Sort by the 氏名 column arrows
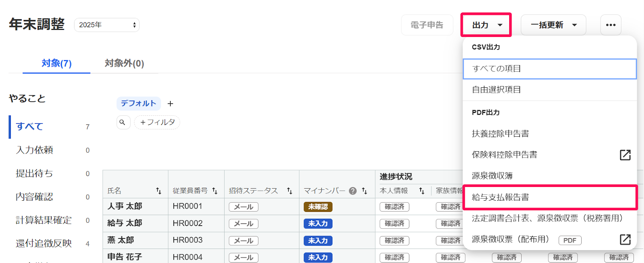The width and height of the screenshot is (644, 263). (x=159, y=191)
